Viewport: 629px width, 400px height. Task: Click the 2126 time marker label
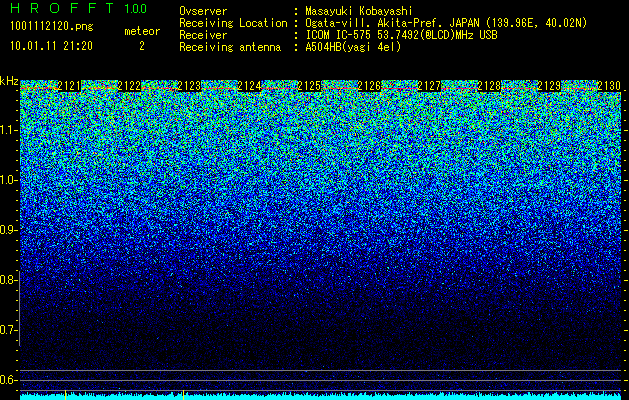click(369, 86)
